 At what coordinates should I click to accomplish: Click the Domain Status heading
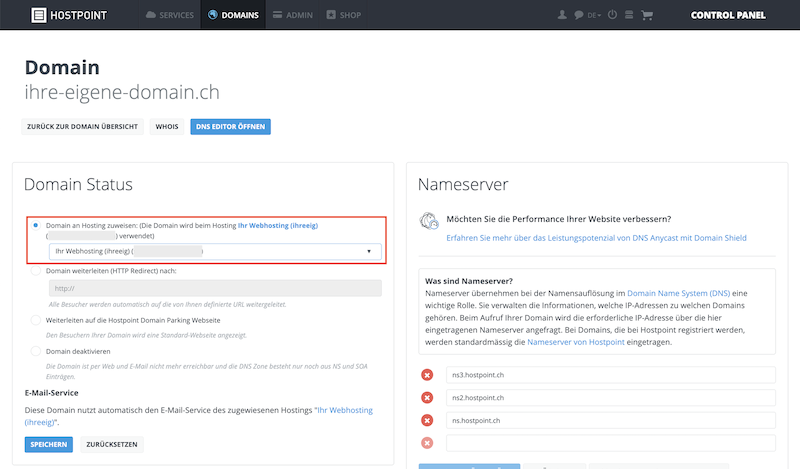(x=78, y=184)
